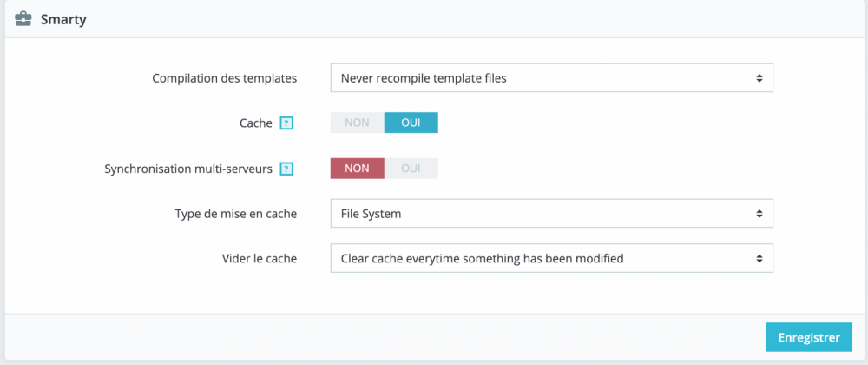Click arrows on Clear cache everytime select

(759, 258)
